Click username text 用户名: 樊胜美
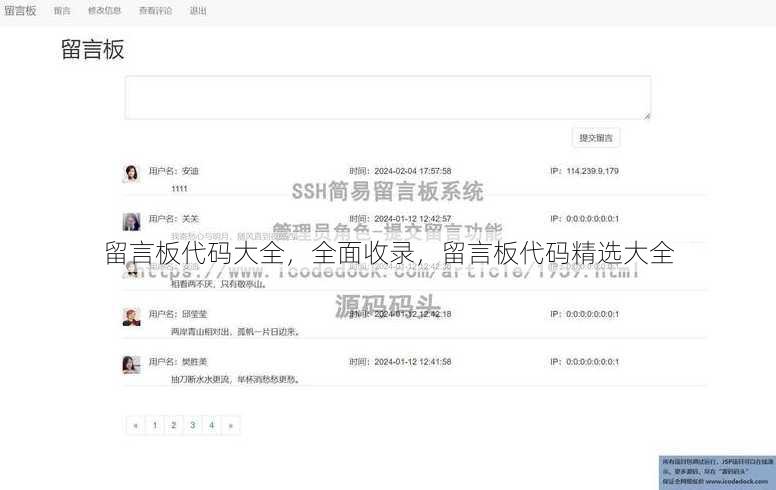Image resolution: width=776 pixels, height=490 pixels. coord(178,362)
